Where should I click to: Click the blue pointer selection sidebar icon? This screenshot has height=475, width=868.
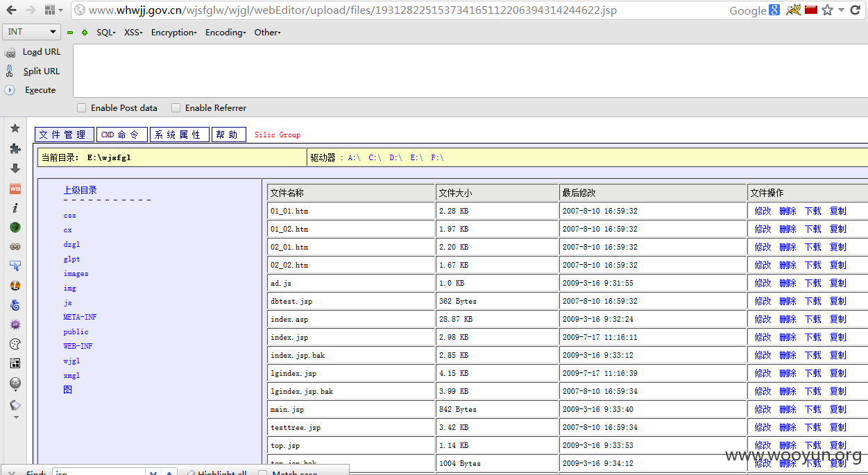[x=15, y=266]
